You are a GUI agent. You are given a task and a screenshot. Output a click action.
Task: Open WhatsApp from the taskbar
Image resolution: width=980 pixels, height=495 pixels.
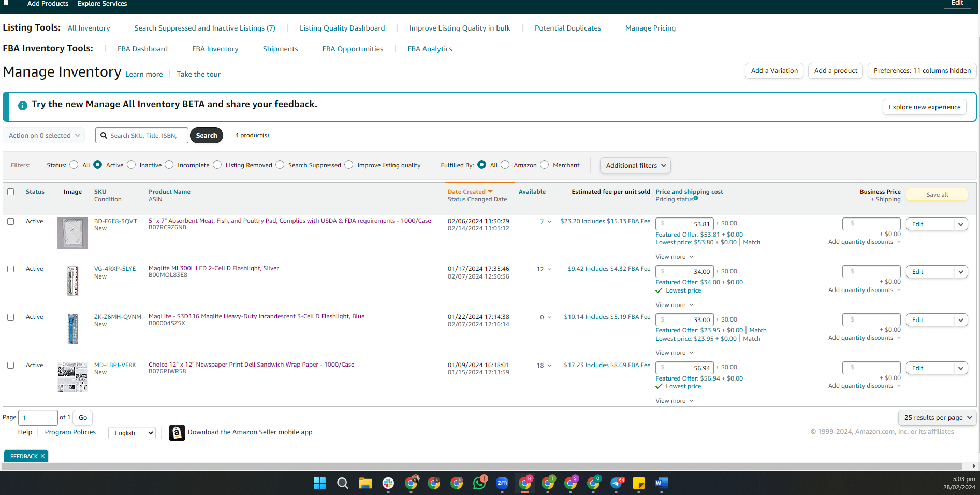click(479, 483)
